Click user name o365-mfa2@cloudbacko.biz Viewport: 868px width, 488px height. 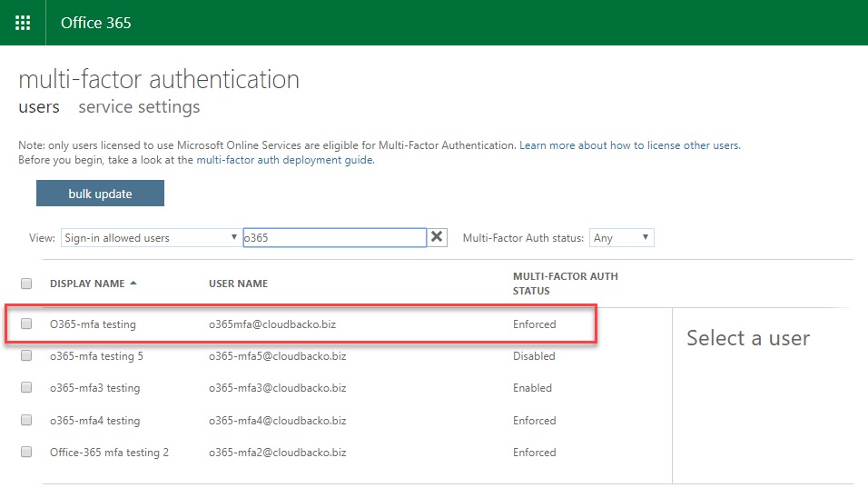click(277, 453)
